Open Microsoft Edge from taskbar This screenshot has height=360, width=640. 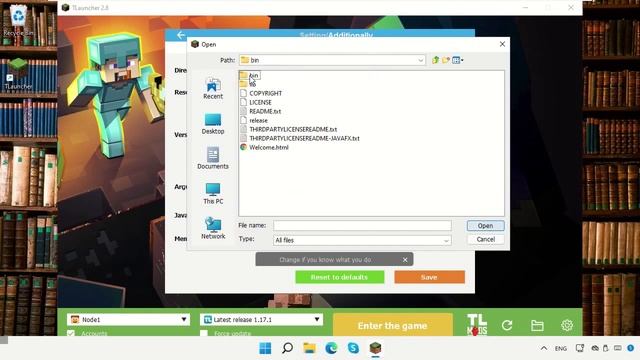coord(331,348)
